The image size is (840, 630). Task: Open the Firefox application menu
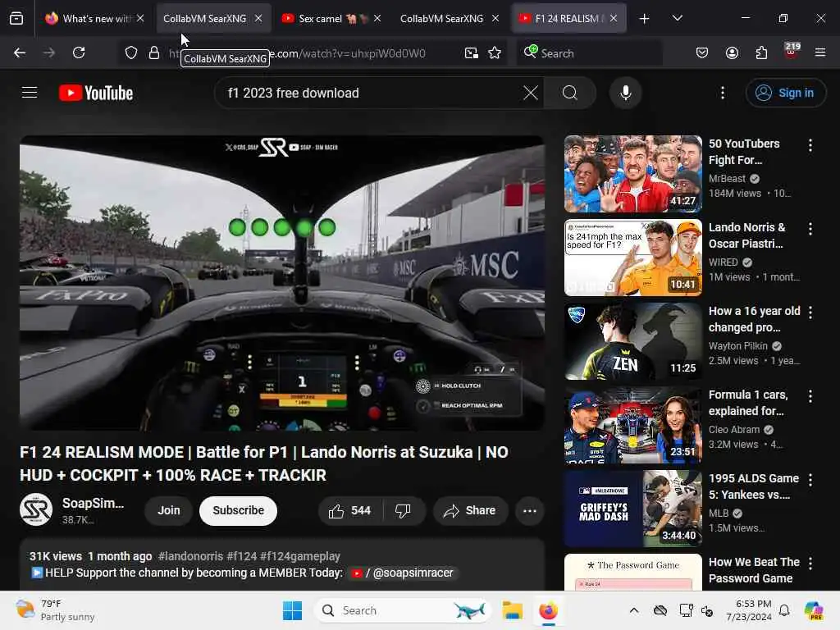819,52
